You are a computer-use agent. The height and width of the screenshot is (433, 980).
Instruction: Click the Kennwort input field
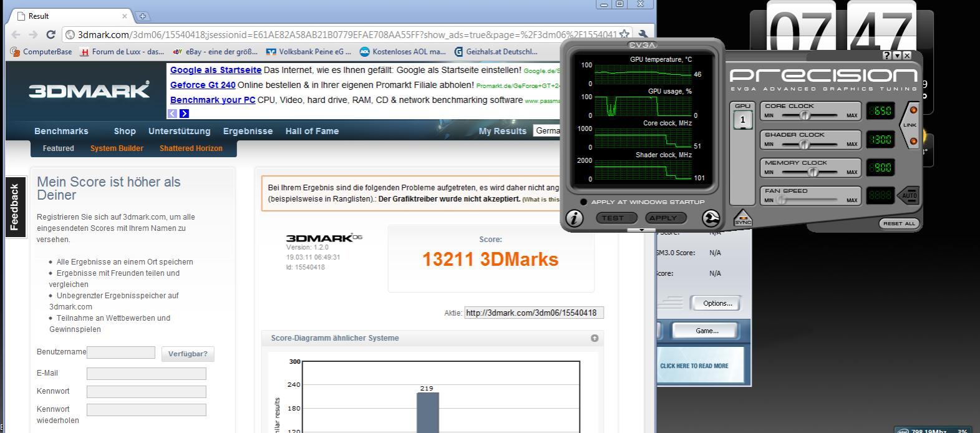point(147,392)
